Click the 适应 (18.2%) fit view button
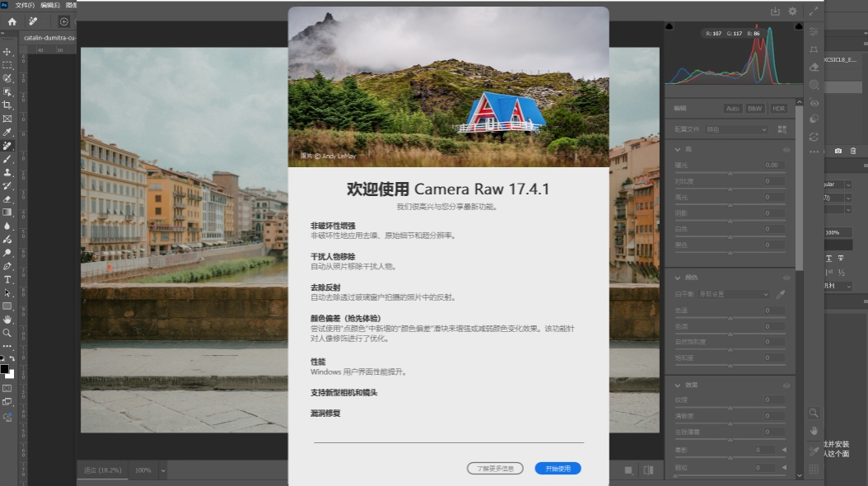 [x=102, y=470]
